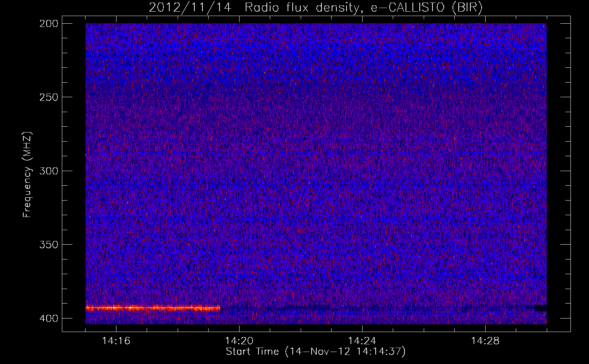The image size is (589, 364).
Task: Select the "Frequency (MHZ)" y-axis label
Action: (x=27, y=175)
